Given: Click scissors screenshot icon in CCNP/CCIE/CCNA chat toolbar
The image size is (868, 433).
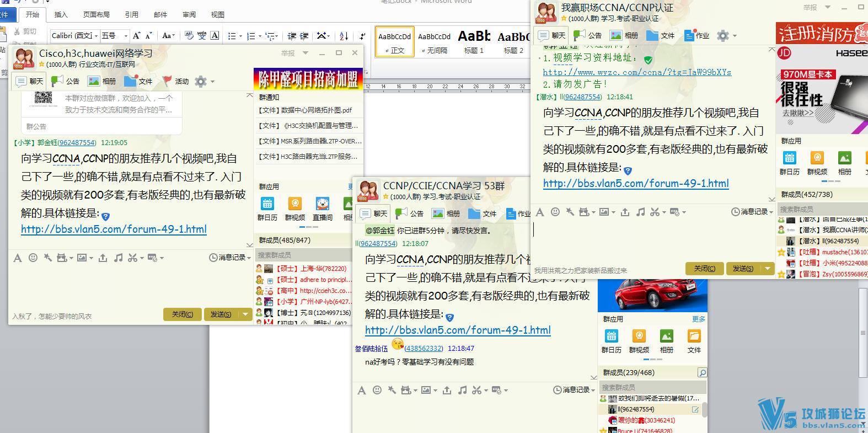Looking at the screenshot, I should pyautogui.click(x=477, y=390).
